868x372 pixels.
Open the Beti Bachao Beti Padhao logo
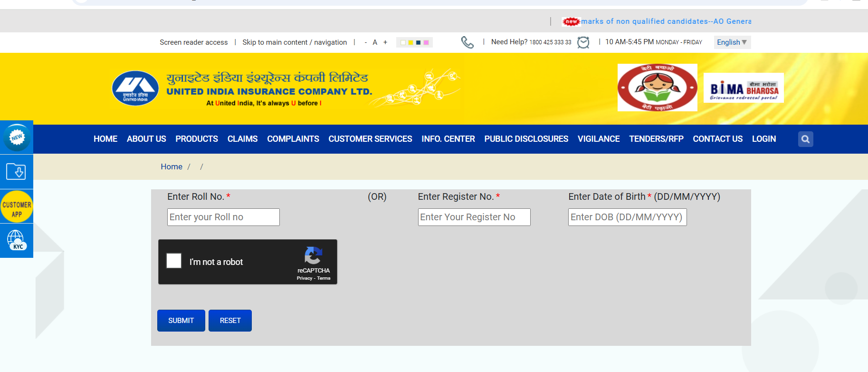pos(657,88)
